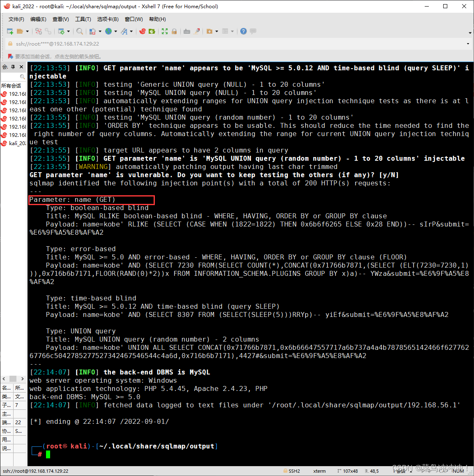Click the Lock screen padlock icon
This screenshot has height=476, width=474.
174,31
